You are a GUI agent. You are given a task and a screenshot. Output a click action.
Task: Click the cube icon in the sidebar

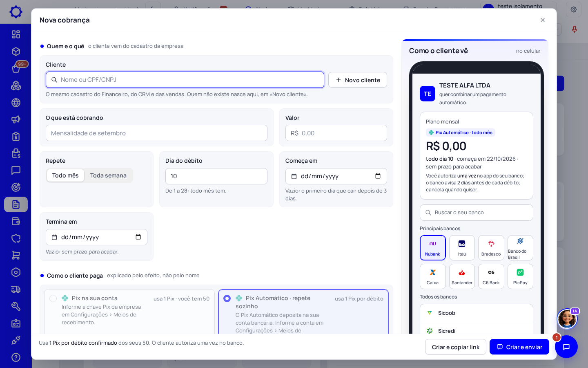coord(16,52)
